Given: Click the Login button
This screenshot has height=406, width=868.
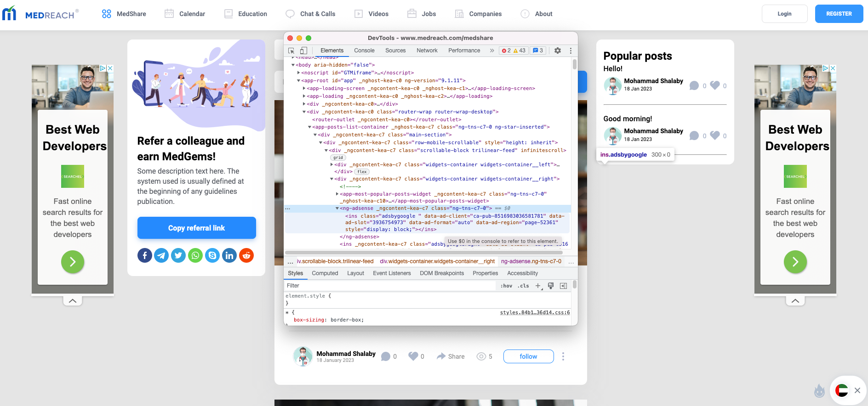Looking at the screenshot, I should pyautogui.click(x=784, y=14).
